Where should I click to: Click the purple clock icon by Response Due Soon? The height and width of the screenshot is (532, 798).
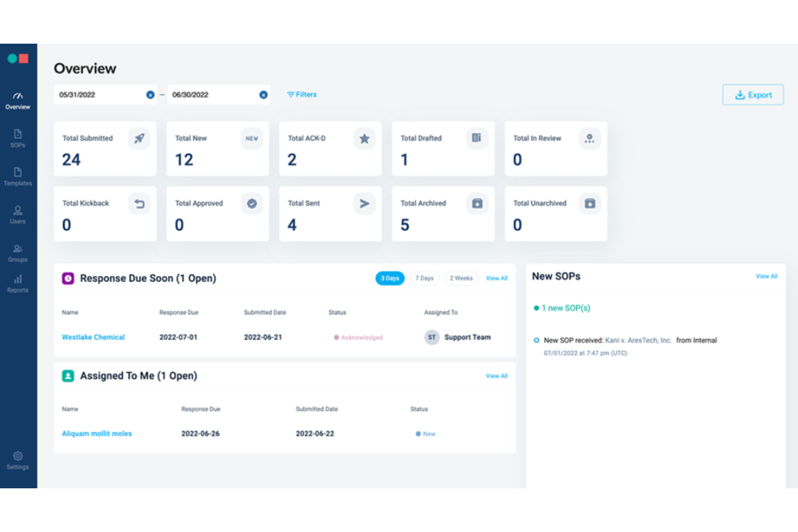click(x=68, y=278)
